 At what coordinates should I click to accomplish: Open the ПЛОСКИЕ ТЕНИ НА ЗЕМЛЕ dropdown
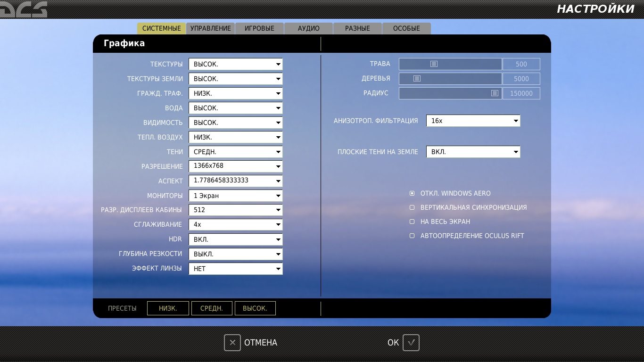473,152
